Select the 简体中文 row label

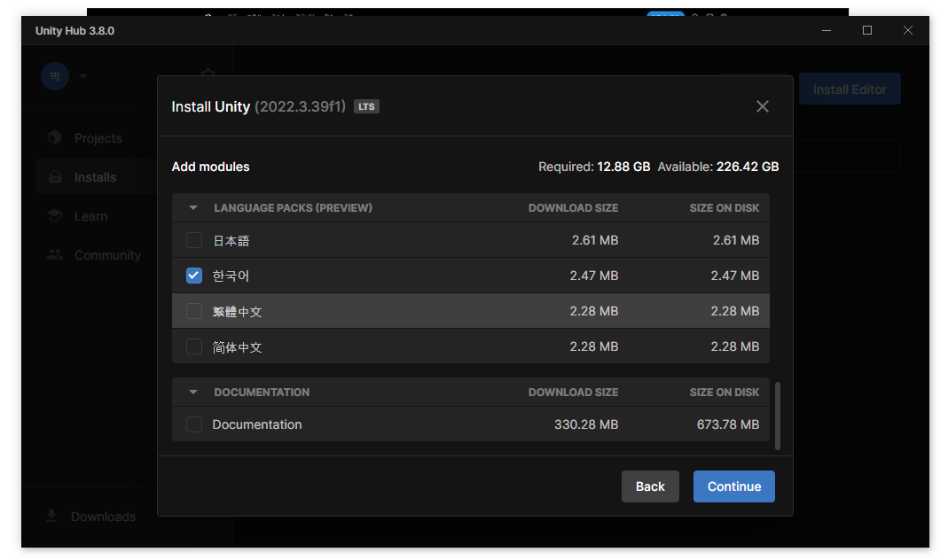click(237, 347)
